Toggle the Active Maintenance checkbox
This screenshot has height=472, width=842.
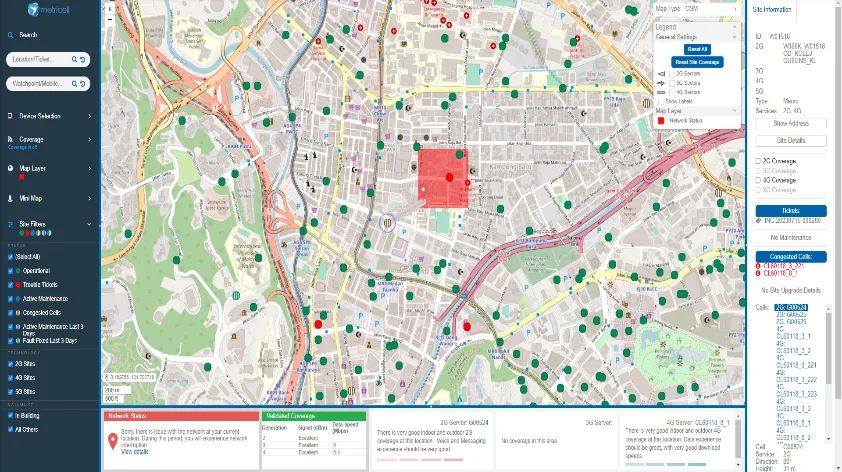click(10, 299)
